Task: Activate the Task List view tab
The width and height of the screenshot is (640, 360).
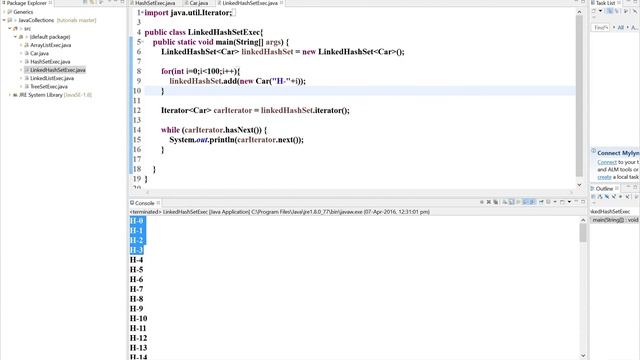Action: coord(606,3)
